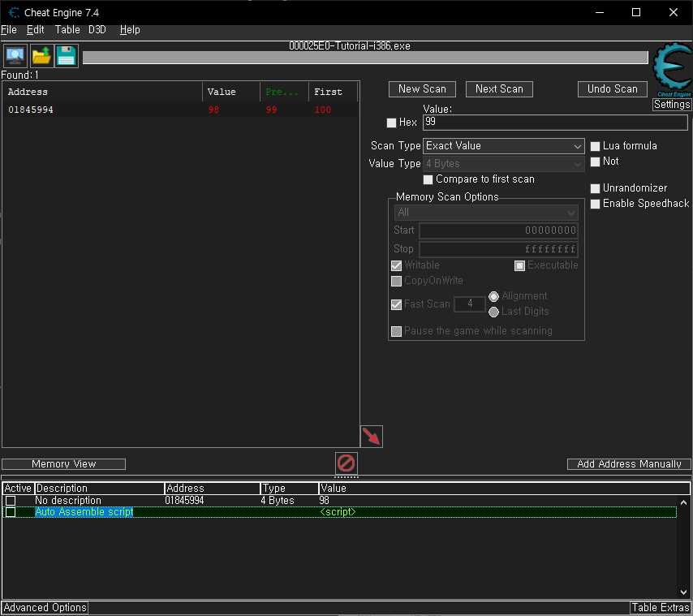Screen dimensions: 693x616
Task: Open Settings
Action: tap(672, 105)
